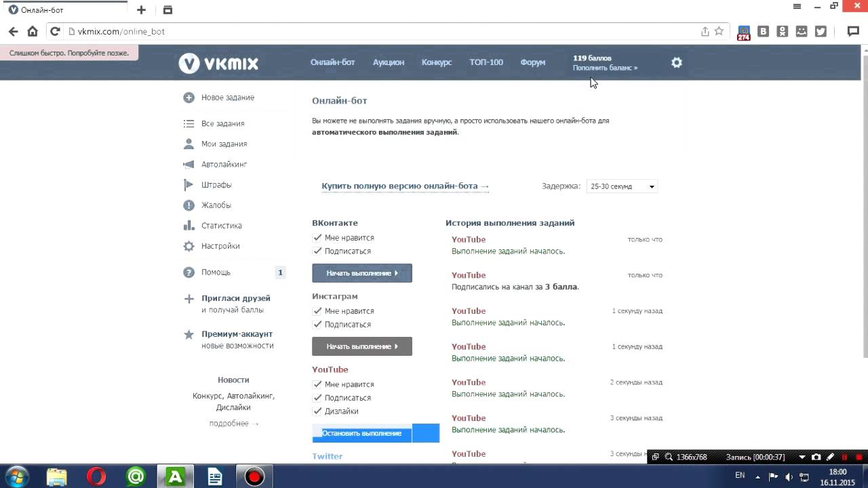The height and width of the screenshot is (488, 868).
Task: Uncheck ВКонтакте Мне нравится checkbox
Action: point(317,238)
